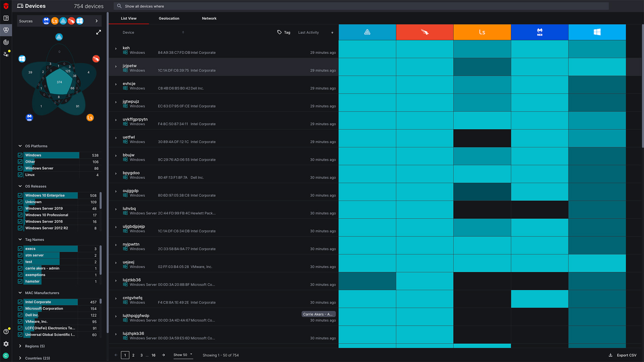Image resolution: width=644 pixels, height=362 pixels.
Task: Click the Tag label icon column
Action: click(x=284, y=33)
